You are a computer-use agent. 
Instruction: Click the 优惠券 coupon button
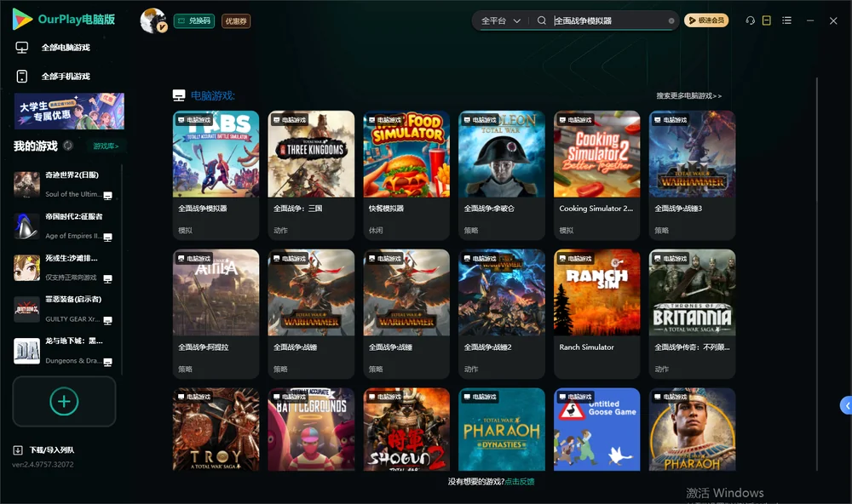click(236, 20)
